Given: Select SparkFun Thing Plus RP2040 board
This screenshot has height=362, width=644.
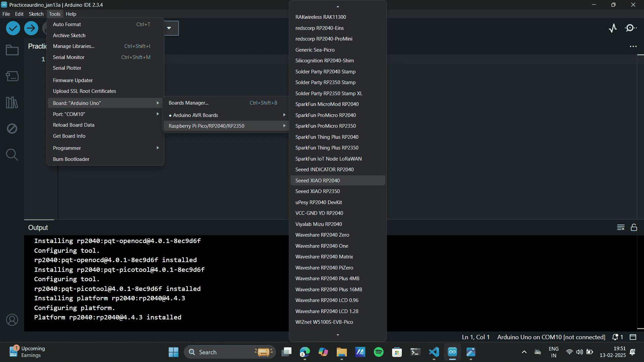Looking at the screenshot, I should point(338,137).
